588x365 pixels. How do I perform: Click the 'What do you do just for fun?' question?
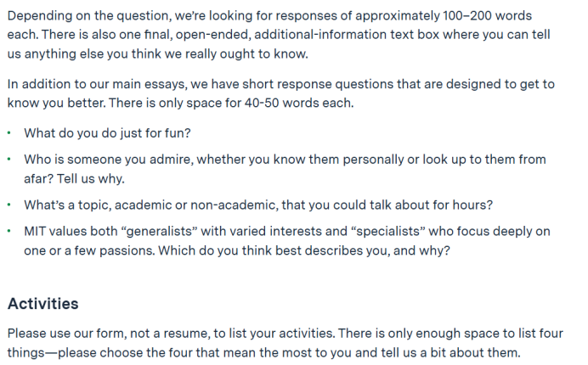107,133
